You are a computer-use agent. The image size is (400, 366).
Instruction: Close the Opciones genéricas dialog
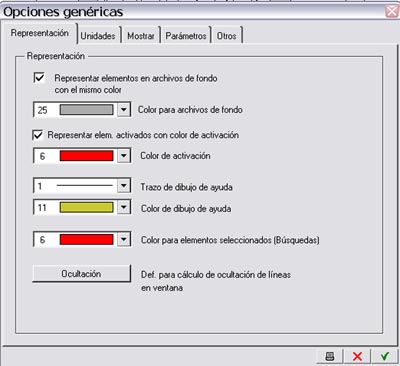pos(392,11)
